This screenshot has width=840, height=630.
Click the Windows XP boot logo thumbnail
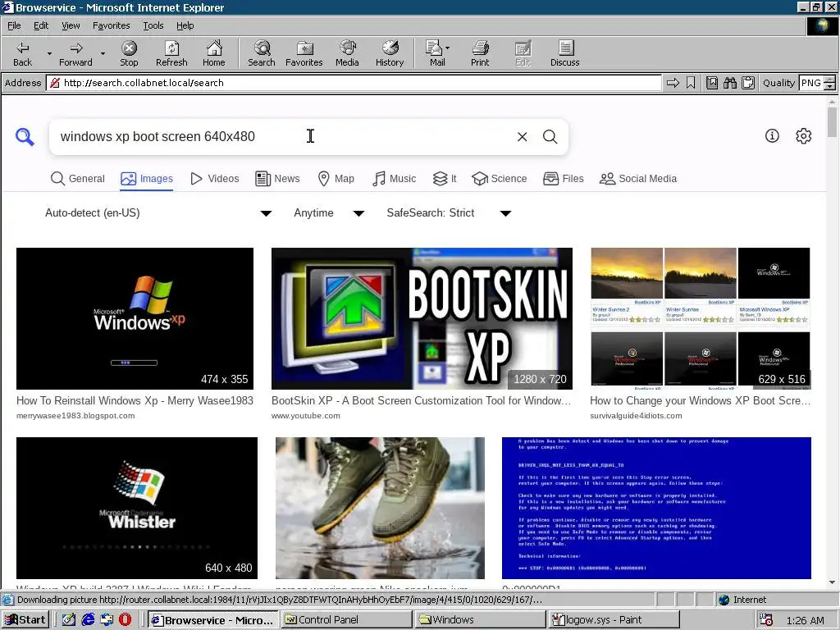click(x=135, y=318)
